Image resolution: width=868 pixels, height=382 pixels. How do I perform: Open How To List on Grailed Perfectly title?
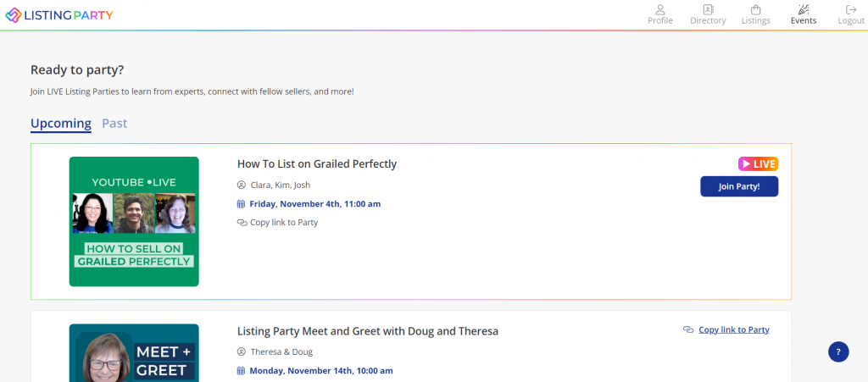317,164
